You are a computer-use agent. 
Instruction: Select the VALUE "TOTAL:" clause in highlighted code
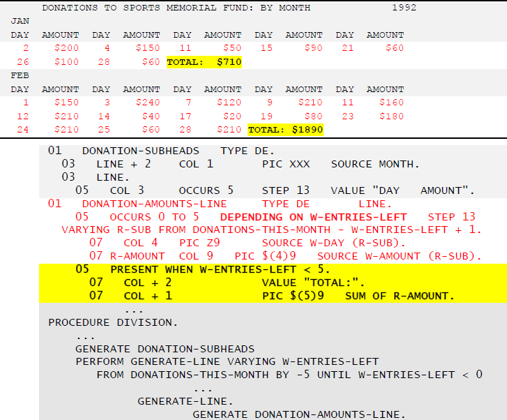click(x=313, y=283)
